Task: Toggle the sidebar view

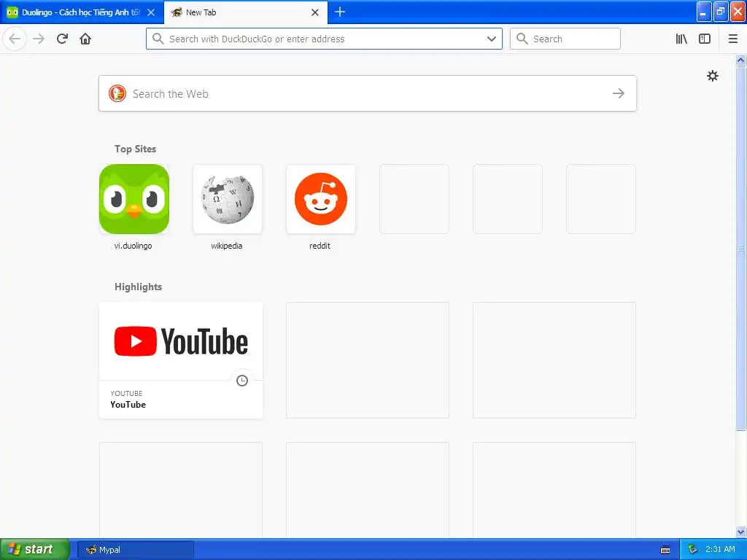Action: (705, 39)
